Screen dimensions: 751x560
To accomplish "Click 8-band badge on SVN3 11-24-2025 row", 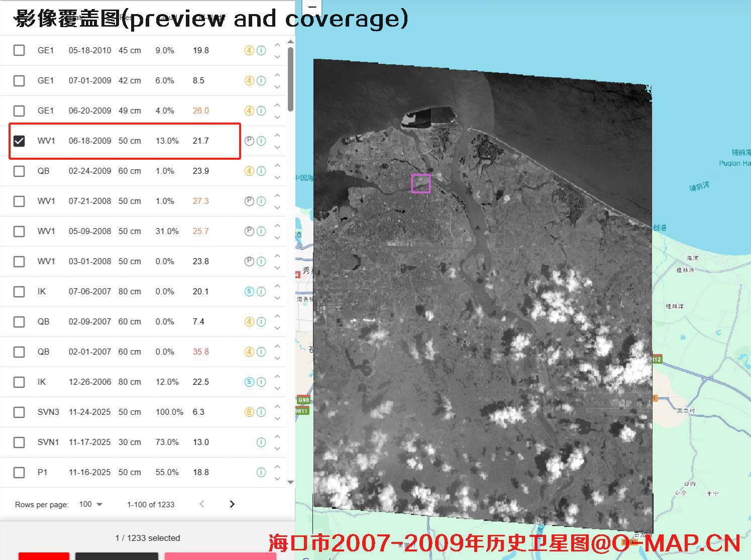I will 249,412.
